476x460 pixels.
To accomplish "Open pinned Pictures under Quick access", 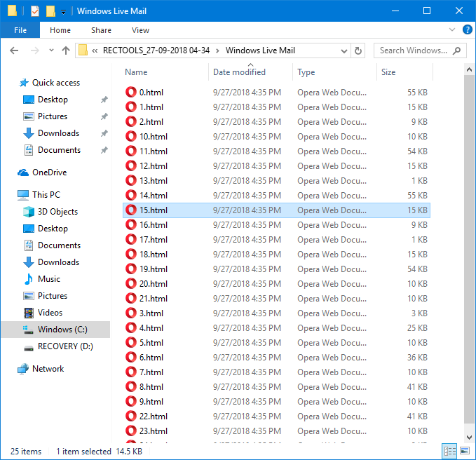I will tap(52, 116).
